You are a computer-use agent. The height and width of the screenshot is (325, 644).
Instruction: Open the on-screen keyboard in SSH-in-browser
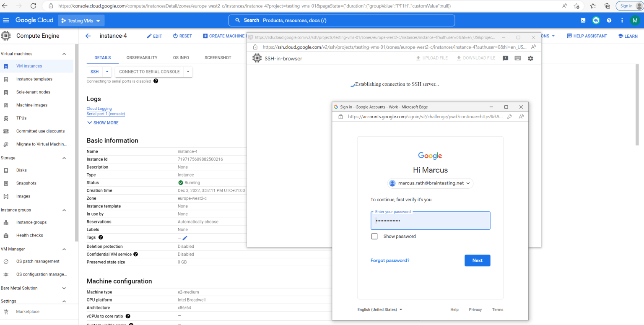tap(517, 58)
